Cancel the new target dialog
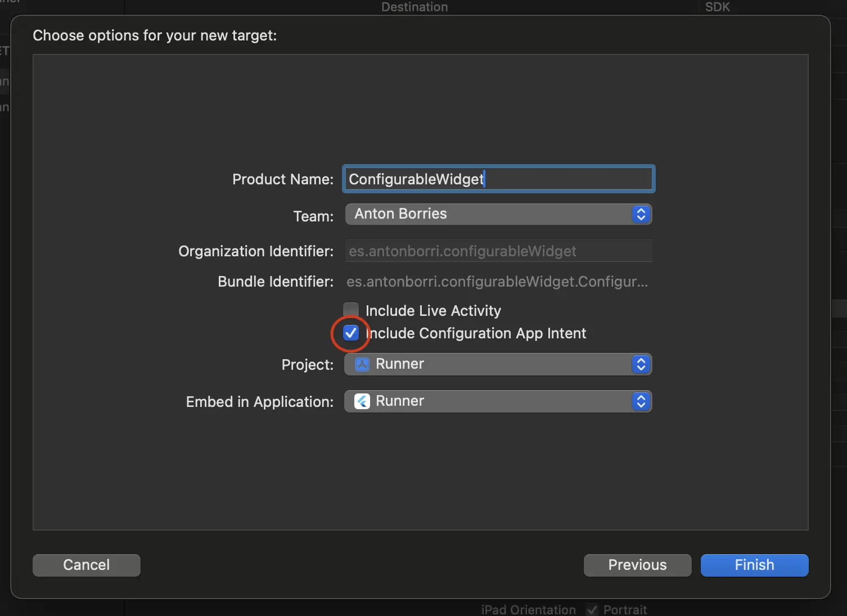Viewport: 847px width, 616px height. click(86, 565)
